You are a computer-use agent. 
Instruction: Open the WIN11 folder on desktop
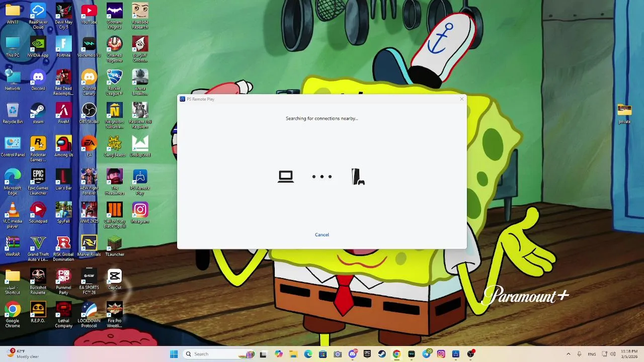tap(13, 15)
